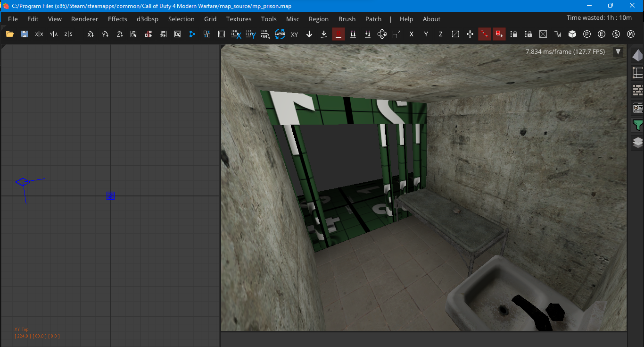Click the free rotate gyroscope icon
The width and height of the screenshot is (644, 347).
pyautogui.click(x=382, y=34)
